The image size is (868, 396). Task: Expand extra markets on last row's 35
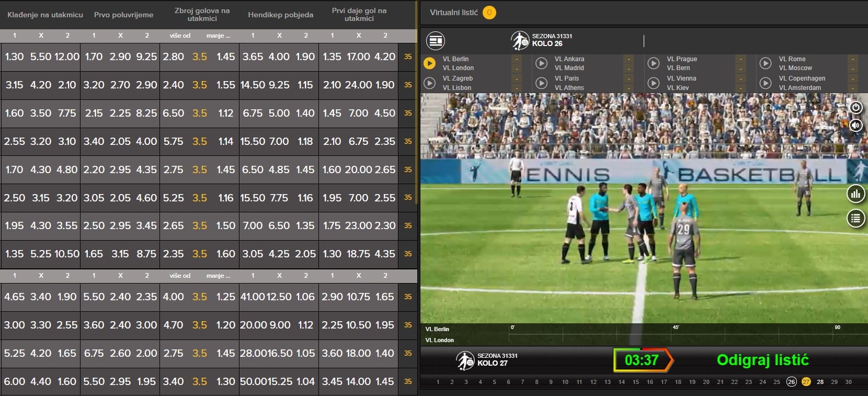click(408, 381)
